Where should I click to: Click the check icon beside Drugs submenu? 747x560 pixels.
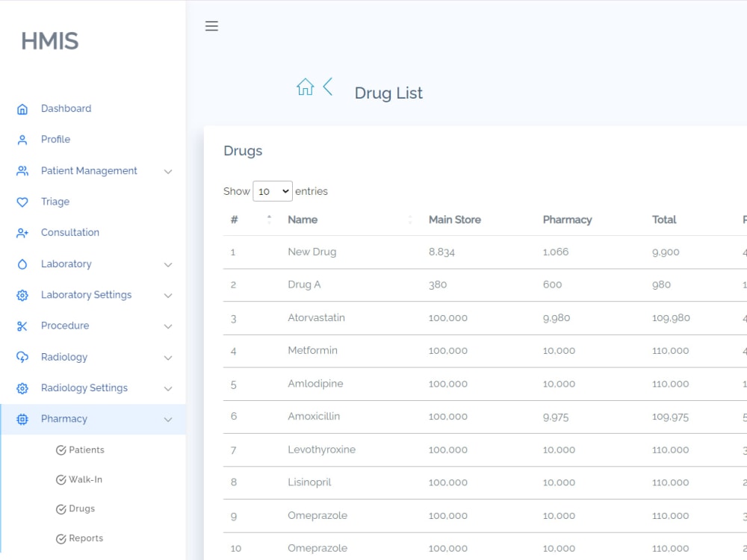[61, 509]
